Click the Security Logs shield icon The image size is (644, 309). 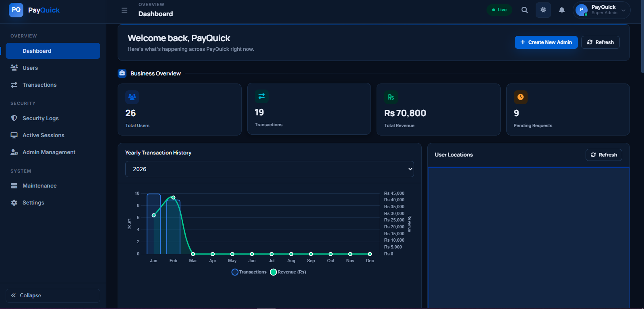point(14,118)
